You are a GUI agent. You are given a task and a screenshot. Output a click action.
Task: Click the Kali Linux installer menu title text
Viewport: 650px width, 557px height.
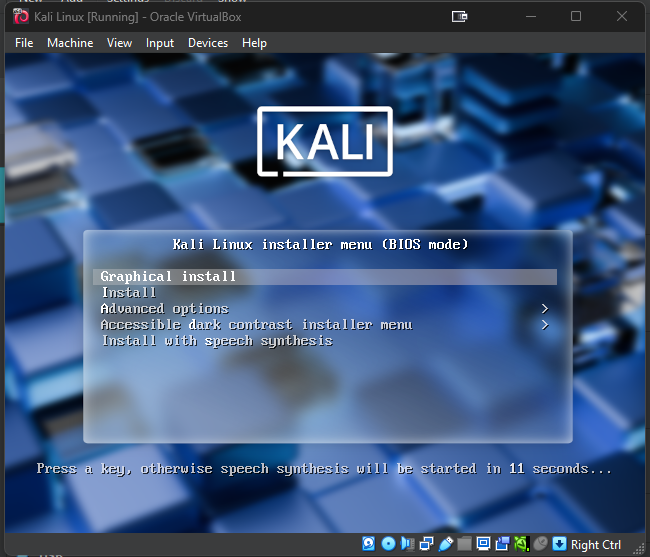320,245
